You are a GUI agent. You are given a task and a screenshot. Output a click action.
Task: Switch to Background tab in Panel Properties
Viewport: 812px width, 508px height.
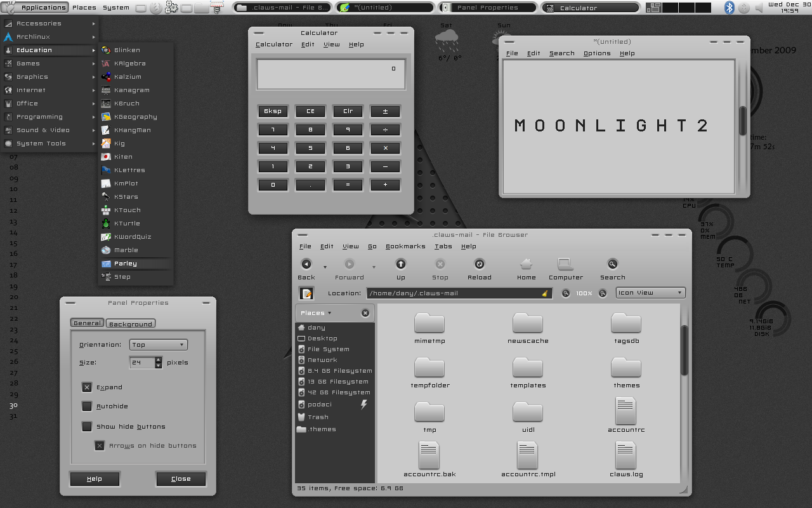coord(131,324)
